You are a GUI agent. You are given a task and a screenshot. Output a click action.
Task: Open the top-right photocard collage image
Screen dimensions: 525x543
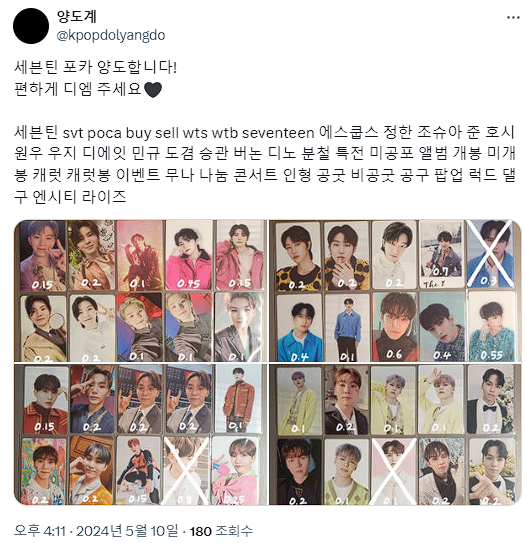[x=395, y=291]
